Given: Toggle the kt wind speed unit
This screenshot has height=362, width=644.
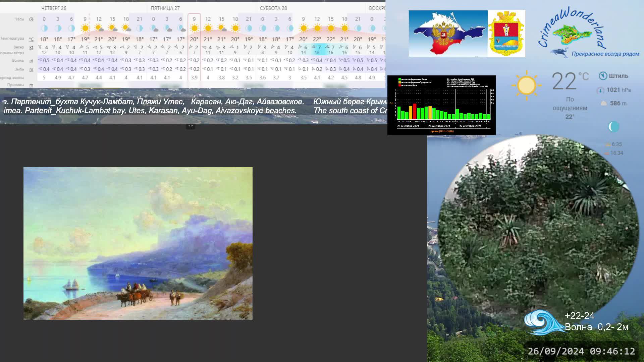Looking at the screenshot, I should [x=31, y=47].
